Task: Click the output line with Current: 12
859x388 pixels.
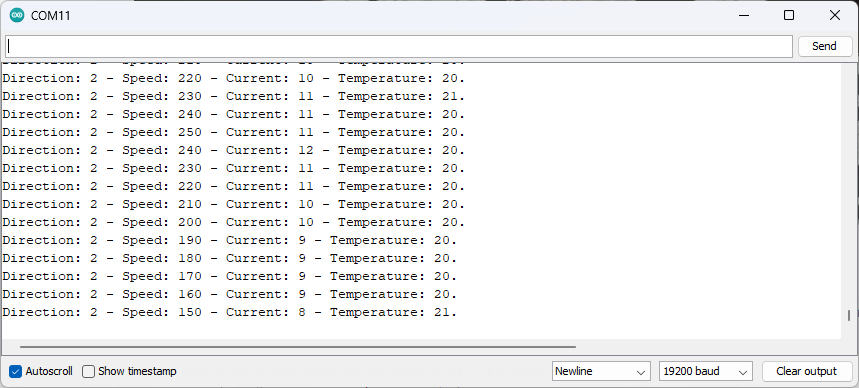Action: (x=233, y=150)
